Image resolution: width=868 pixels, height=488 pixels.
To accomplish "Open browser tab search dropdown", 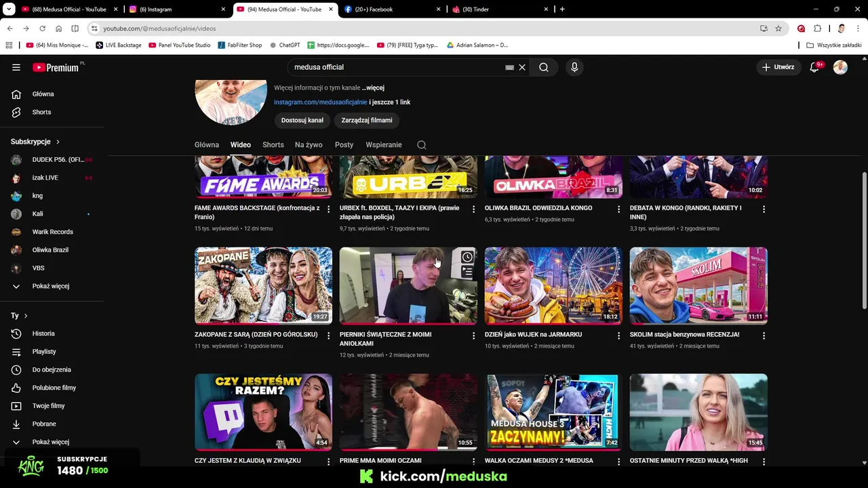I will point(9,9).
